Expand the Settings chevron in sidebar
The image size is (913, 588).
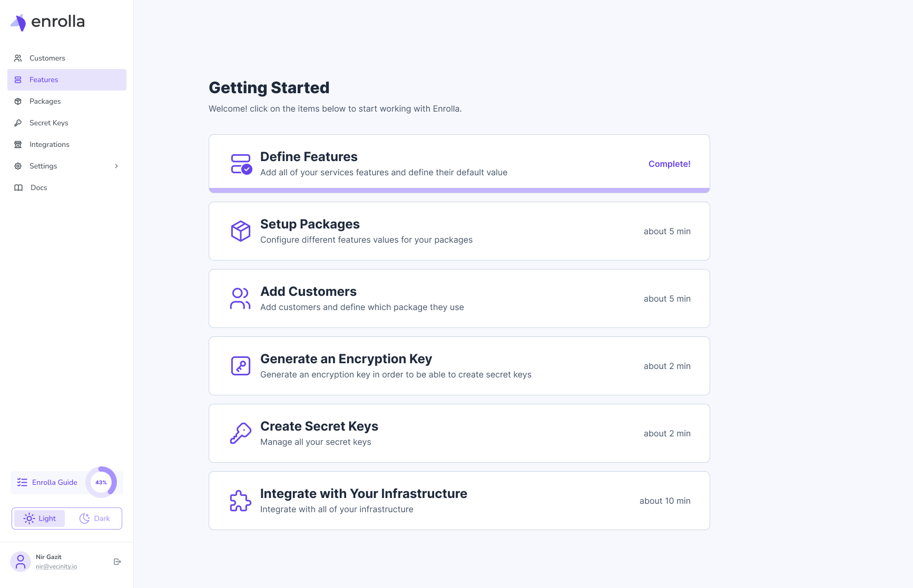(116, 166)
